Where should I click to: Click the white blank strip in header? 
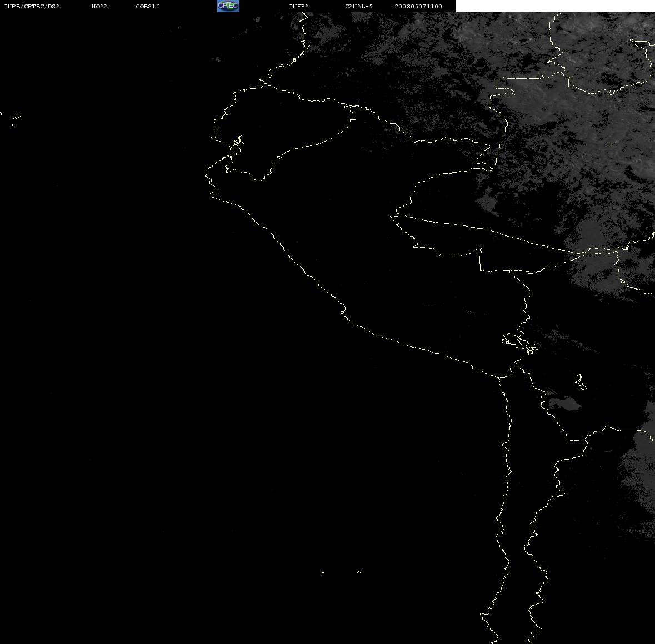[x=555, y=6]
